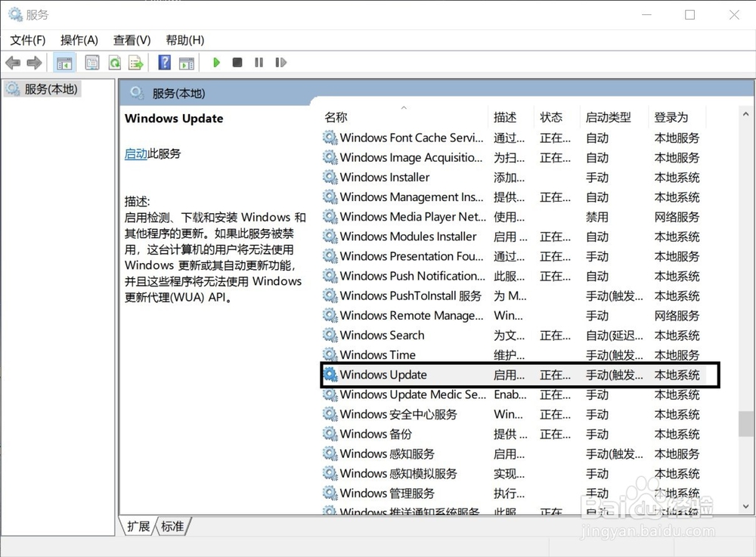Click the vertical scrollbar thumb
Viewport: 756px width, 557px height.
[746, 423]
